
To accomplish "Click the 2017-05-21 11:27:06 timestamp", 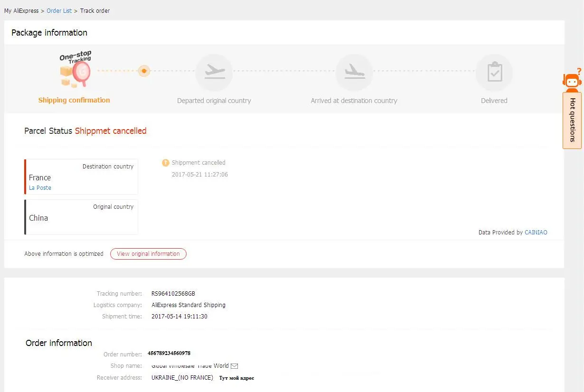I will click(200, 175).
